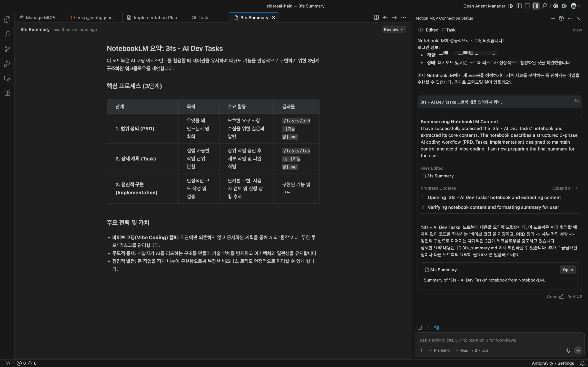Open chat history clock icon

pos(561,18)
